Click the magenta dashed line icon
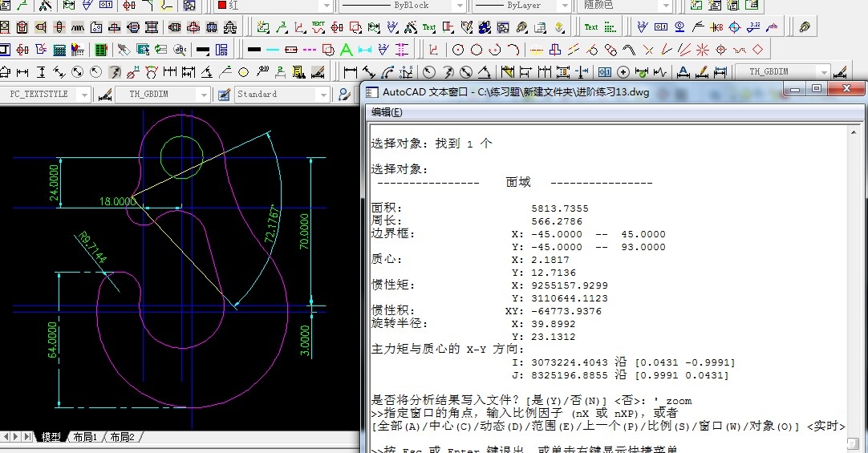Viewport: 868px width, 453px height. (310, 50)
